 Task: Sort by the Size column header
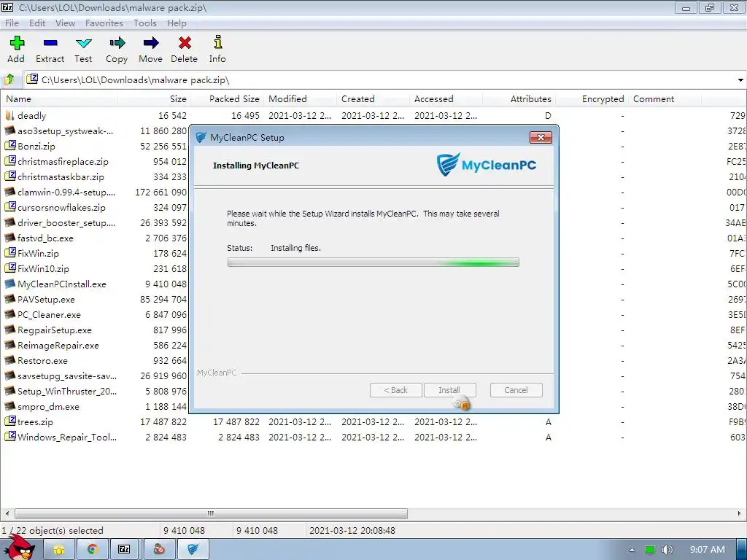155,98
